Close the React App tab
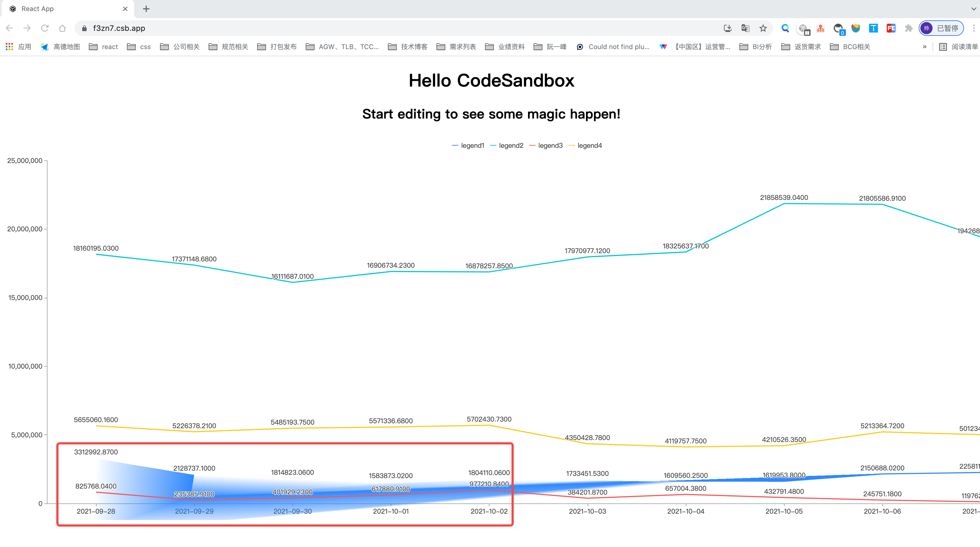This screenshot has height=547, width=980. coord(125,9)
